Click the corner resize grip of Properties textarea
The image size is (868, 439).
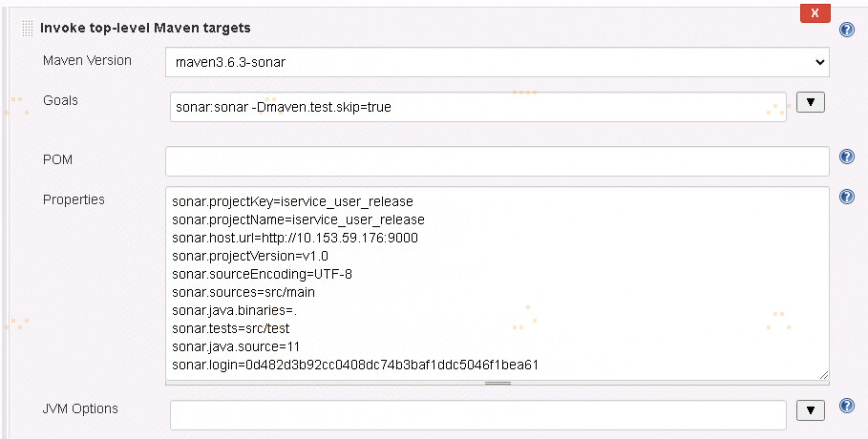point(824,375)
